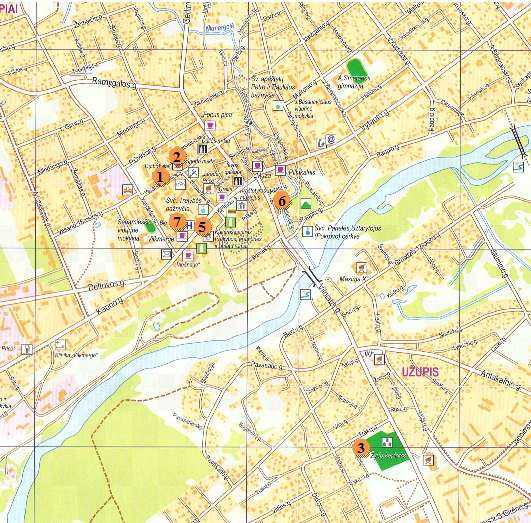
Task: Click orange marker number 7
Action: pos(177,222)
